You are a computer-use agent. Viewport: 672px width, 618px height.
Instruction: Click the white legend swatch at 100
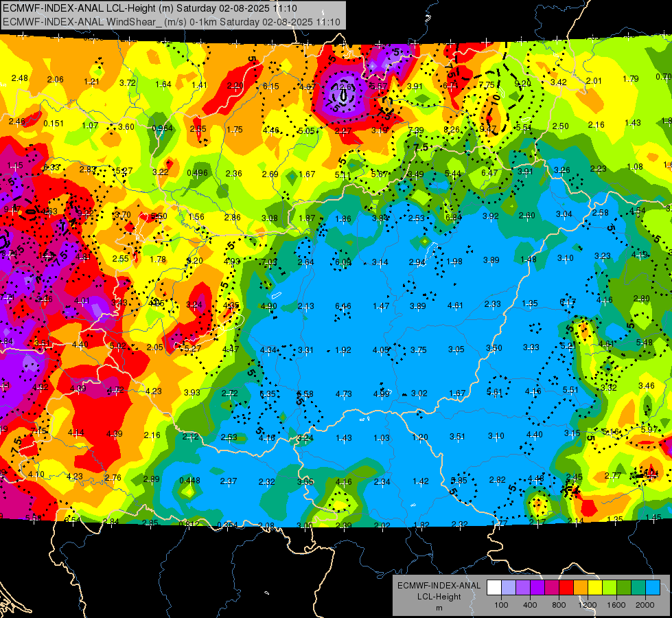[494, 588]
